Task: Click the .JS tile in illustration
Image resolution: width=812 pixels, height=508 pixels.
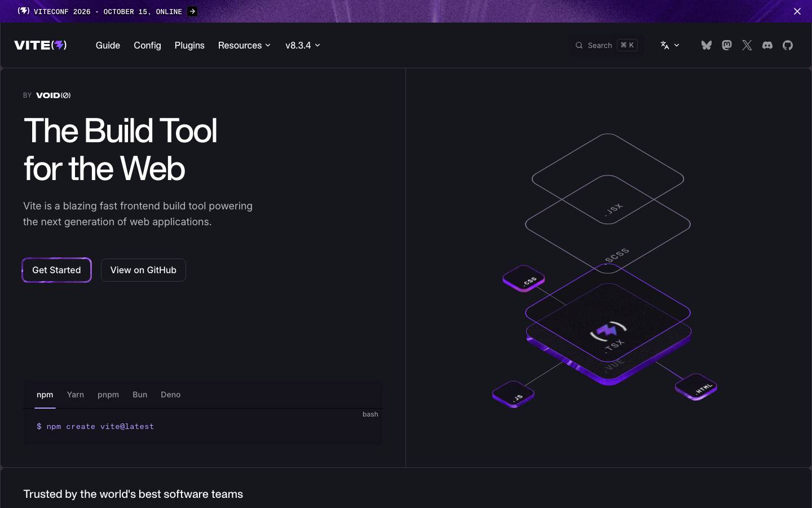Action: [513, 395]
